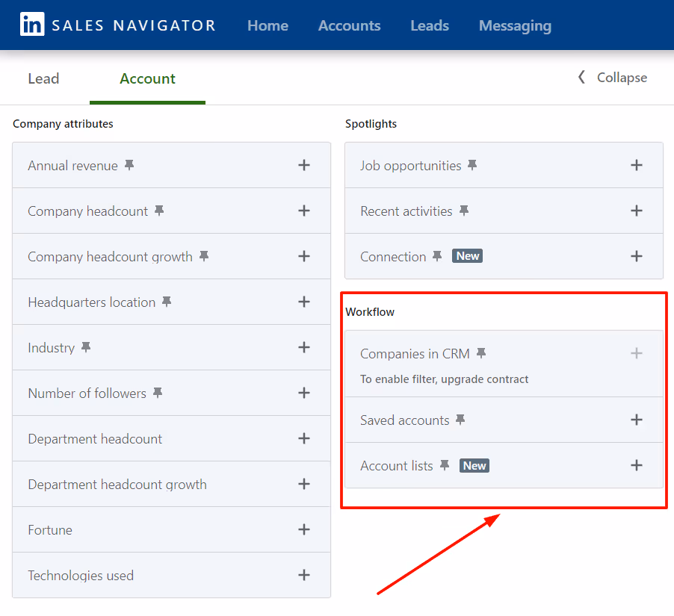
Task: Pin the Annual revenue filter
Action: pyautogui.click(x=129, y=165)
